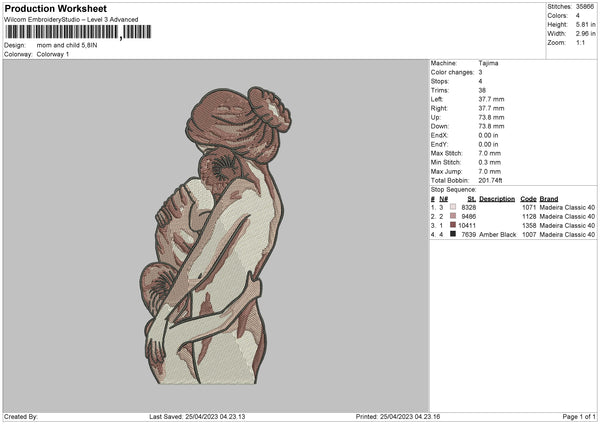600x424 pixels.
Task: Select the Colors value 4
Action: pos(578,16)
